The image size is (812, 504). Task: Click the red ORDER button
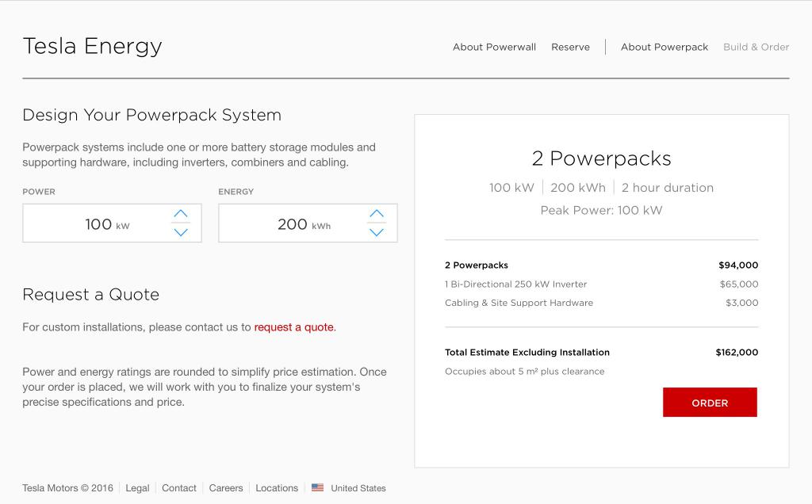tap(710, 402)
